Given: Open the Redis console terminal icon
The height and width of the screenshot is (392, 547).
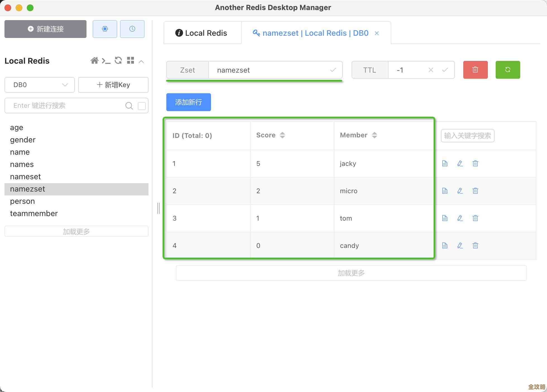Looking at the screenshot, I should pos(106,61).
